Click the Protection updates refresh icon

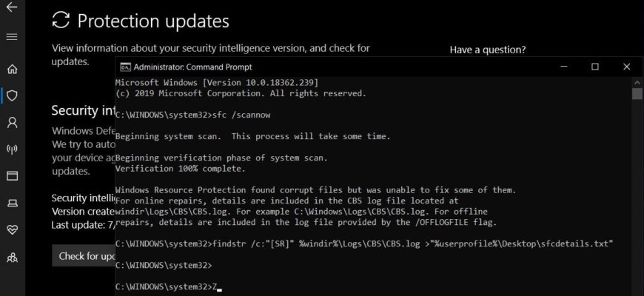coord(61,21)
